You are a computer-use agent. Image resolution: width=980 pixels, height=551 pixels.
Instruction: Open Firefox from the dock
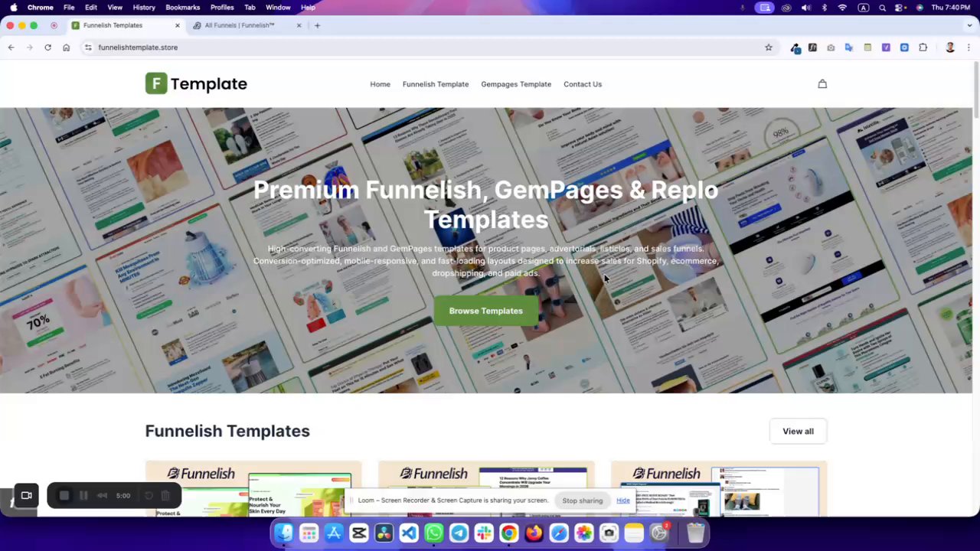534,533
